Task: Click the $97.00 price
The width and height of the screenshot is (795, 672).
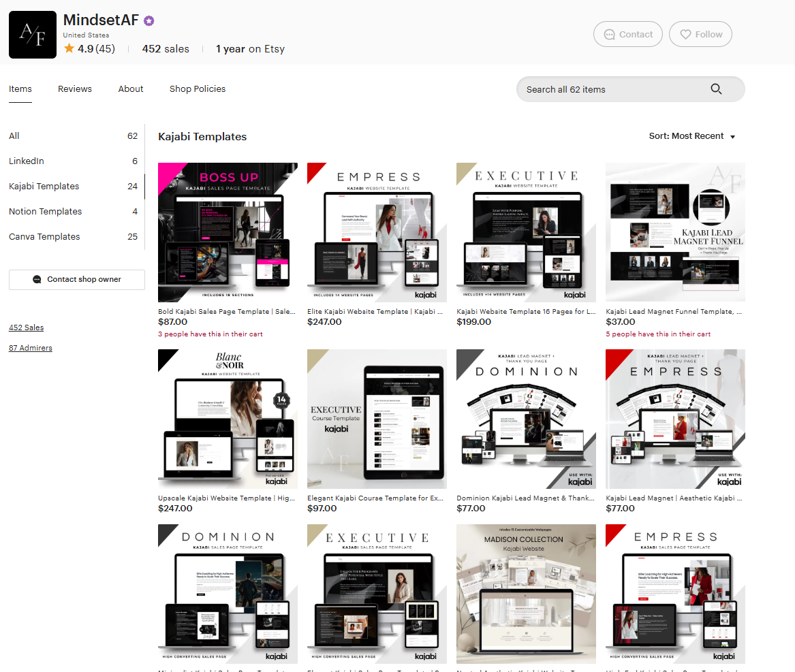Action: (x=322, y=509)
